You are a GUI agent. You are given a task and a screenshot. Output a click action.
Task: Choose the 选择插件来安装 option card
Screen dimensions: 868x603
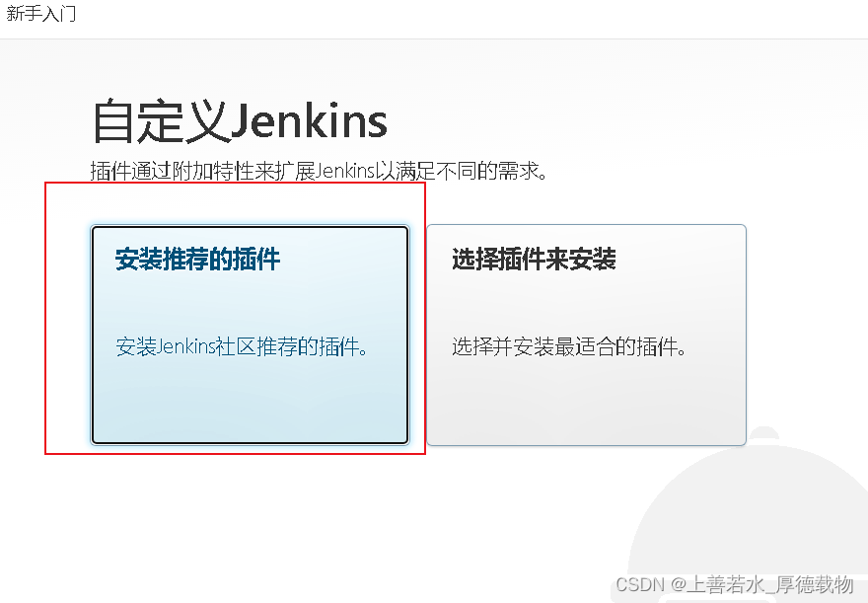coord(586,335)
